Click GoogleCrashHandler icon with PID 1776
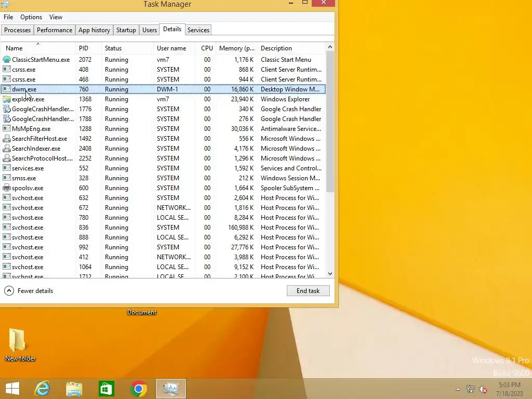 pyautogui.click(x=6, y=109)
